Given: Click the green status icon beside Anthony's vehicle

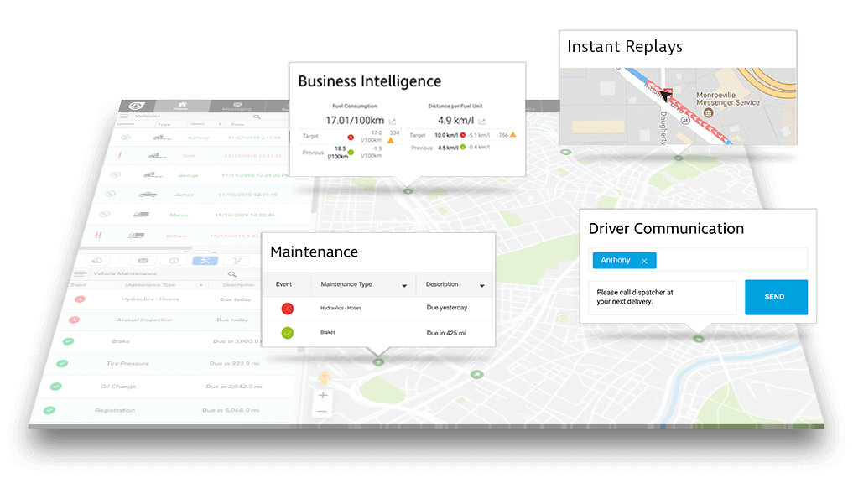Looking at the screenshot, I should 126,138.
